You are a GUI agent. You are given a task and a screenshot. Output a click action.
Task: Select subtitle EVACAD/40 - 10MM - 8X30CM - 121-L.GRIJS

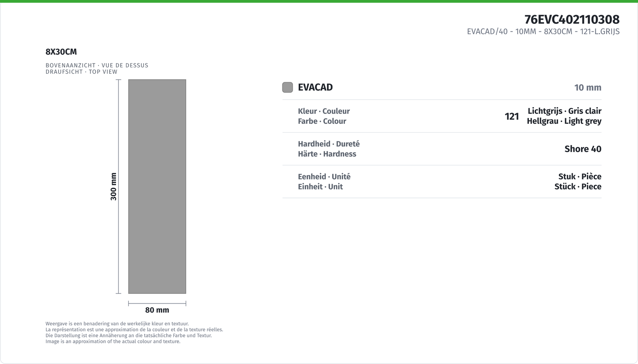point(543,31)
